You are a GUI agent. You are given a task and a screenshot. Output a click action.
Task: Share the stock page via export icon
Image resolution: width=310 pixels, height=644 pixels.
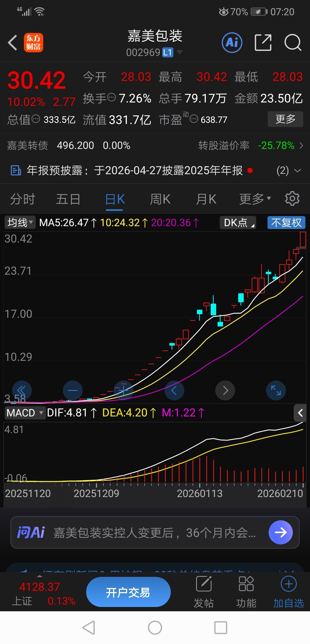point(263,42)
